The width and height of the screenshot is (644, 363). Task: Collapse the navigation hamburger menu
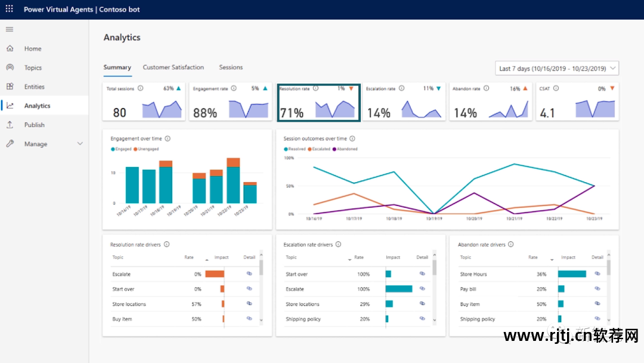pos(10,29)
